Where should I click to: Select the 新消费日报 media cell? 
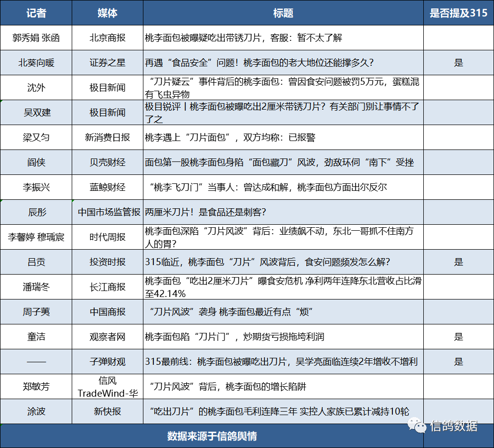coord(108,138)
